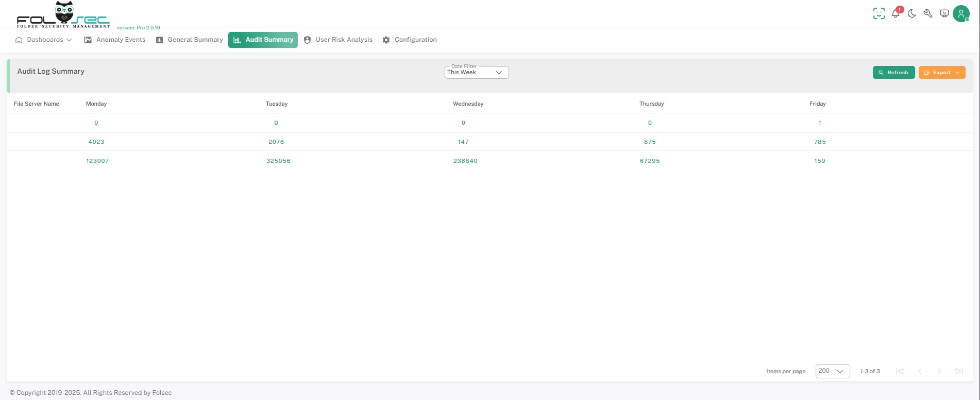980x400 pixels.
Task: Open the Items per page dropdown
Action: tap(832, 371)
